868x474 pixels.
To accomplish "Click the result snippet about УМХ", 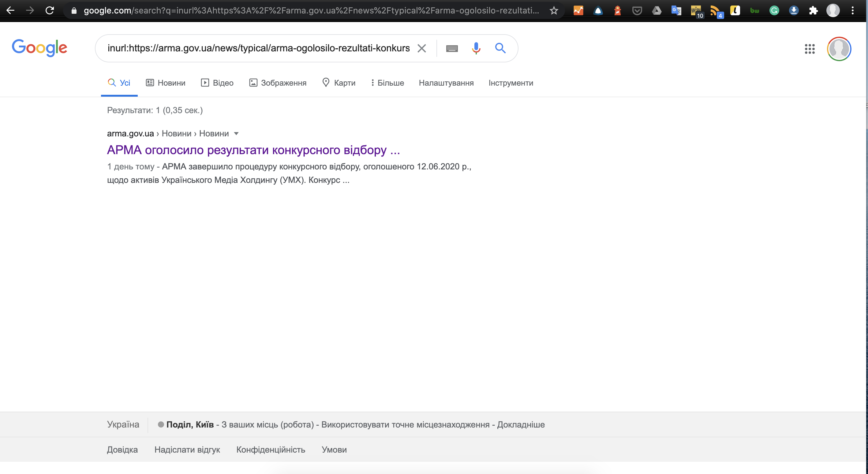I will pyautogui.click(x=289, y=173).
